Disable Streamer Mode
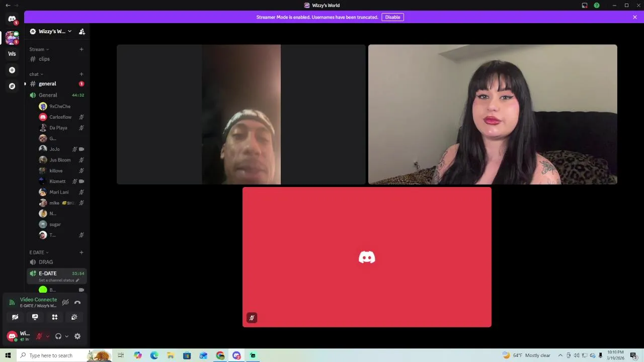This screenshot has height=362, width=644. [x=392, y=17]
